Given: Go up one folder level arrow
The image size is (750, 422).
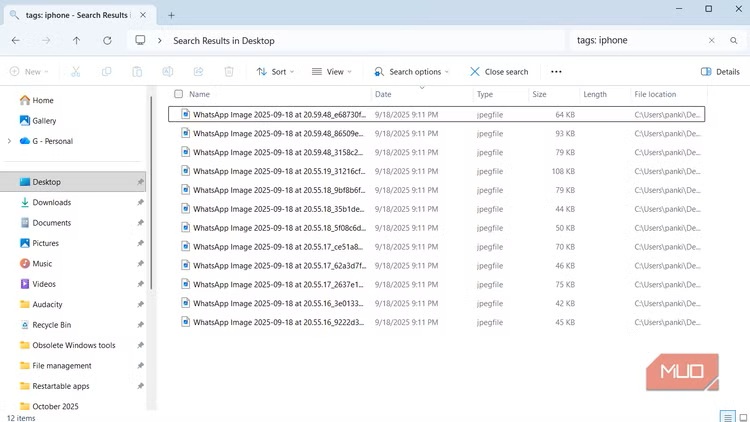Looking at the screenshot, I should 77,41.
